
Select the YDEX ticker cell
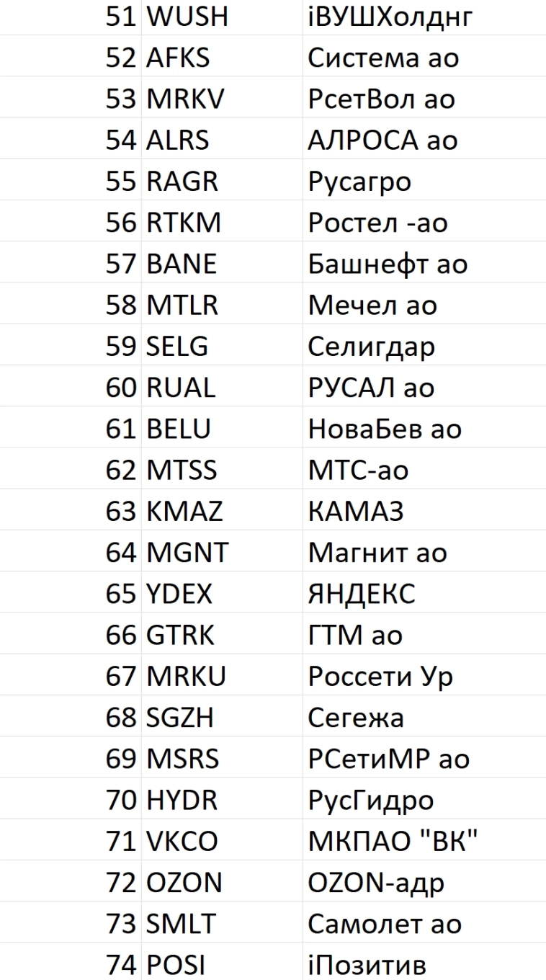179,594
